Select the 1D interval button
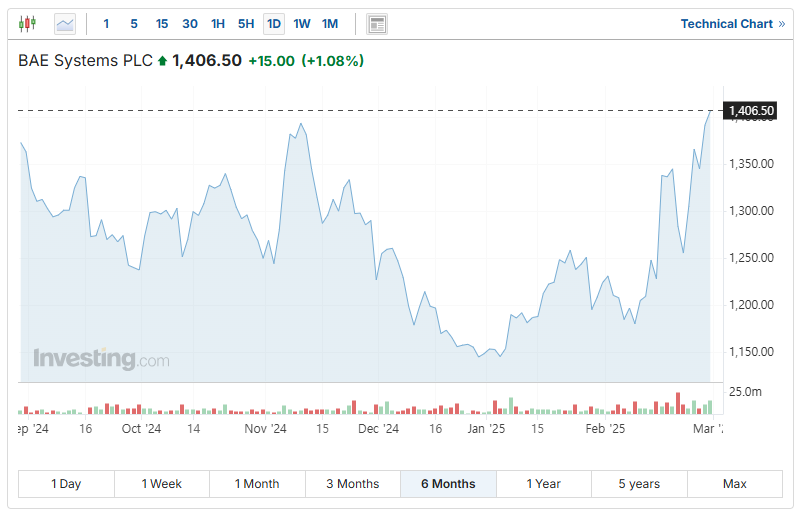The image size is (799, 514). pyautogui.click(x=274, y=24)
